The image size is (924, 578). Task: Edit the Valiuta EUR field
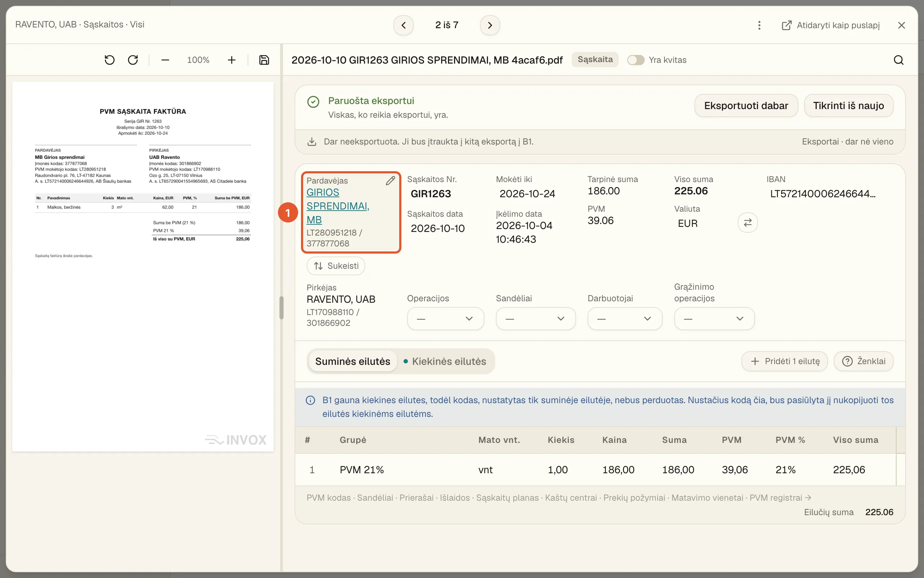tap(687, 223)
